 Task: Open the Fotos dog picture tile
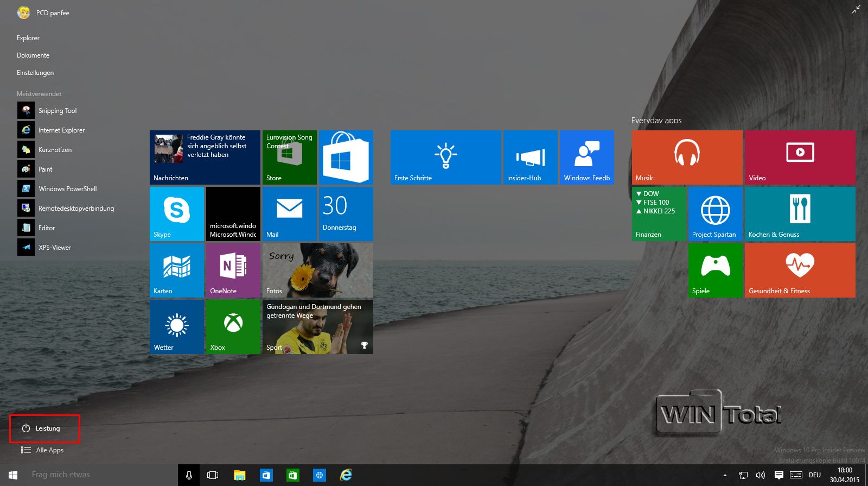click(318, 270)
